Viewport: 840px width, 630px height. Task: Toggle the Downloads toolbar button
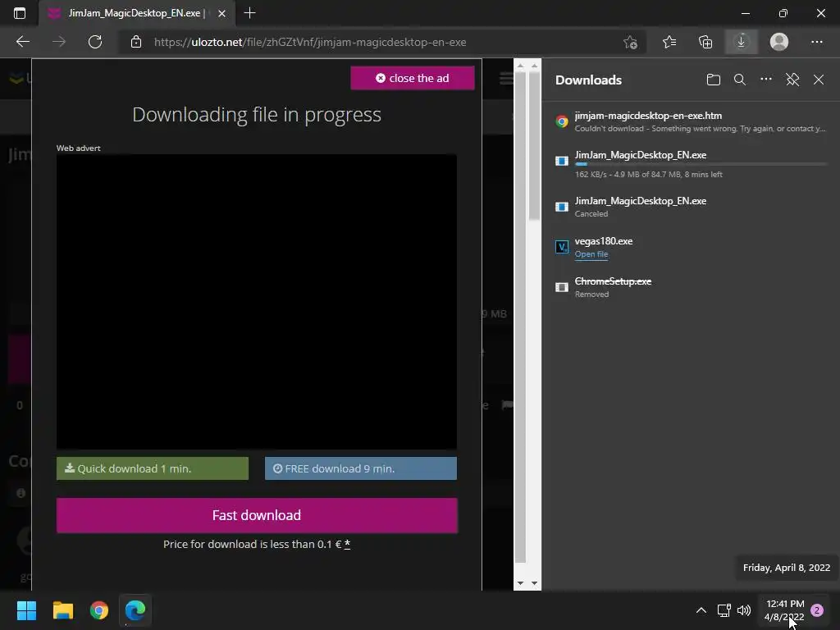click(x=742, y=42)
